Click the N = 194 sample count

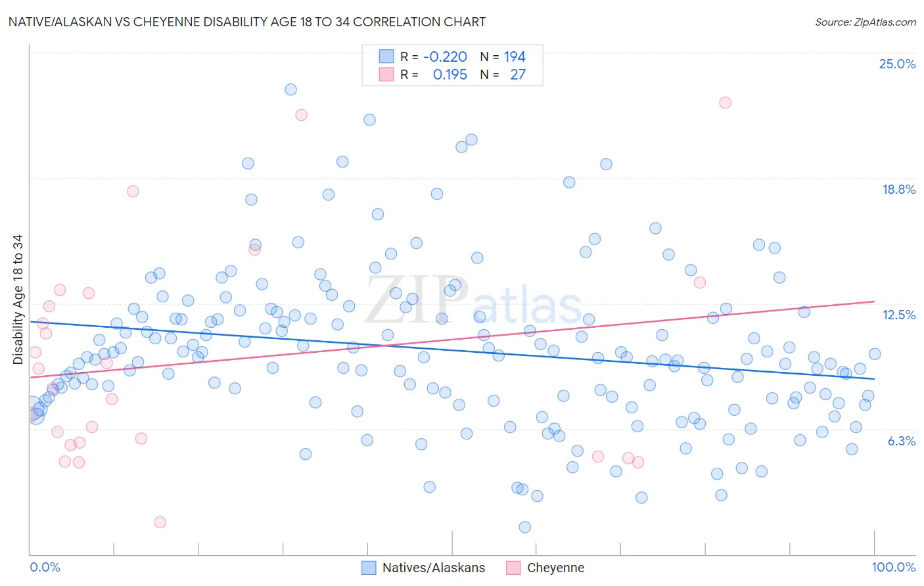click(x=503, y=56)
